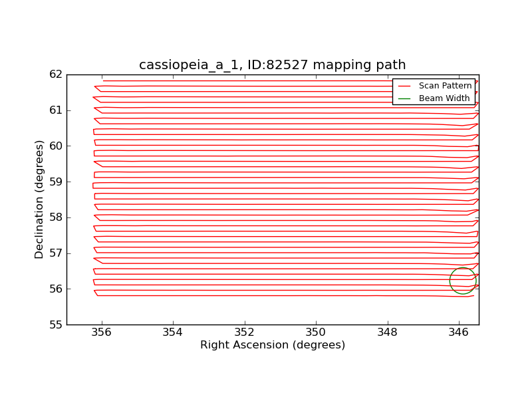Click the x-axis tick label 356

[102, 332]
